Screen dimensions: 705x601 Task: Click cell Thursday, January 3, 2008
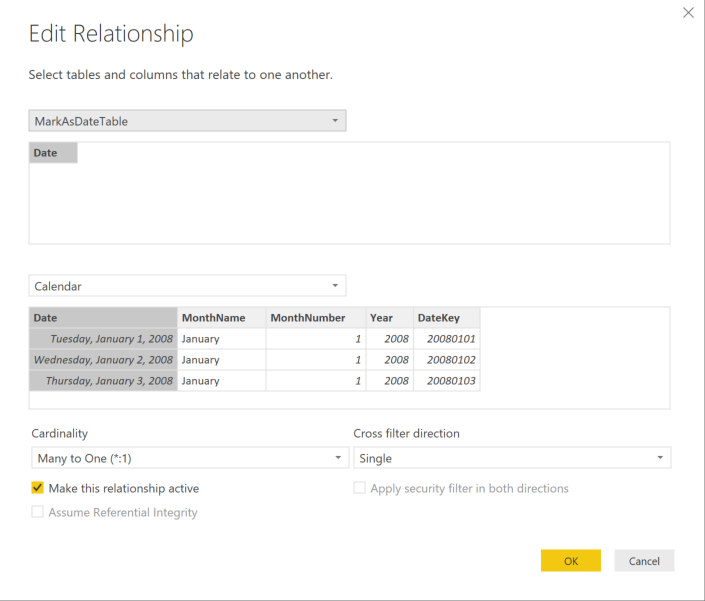(x=103, y=381)
